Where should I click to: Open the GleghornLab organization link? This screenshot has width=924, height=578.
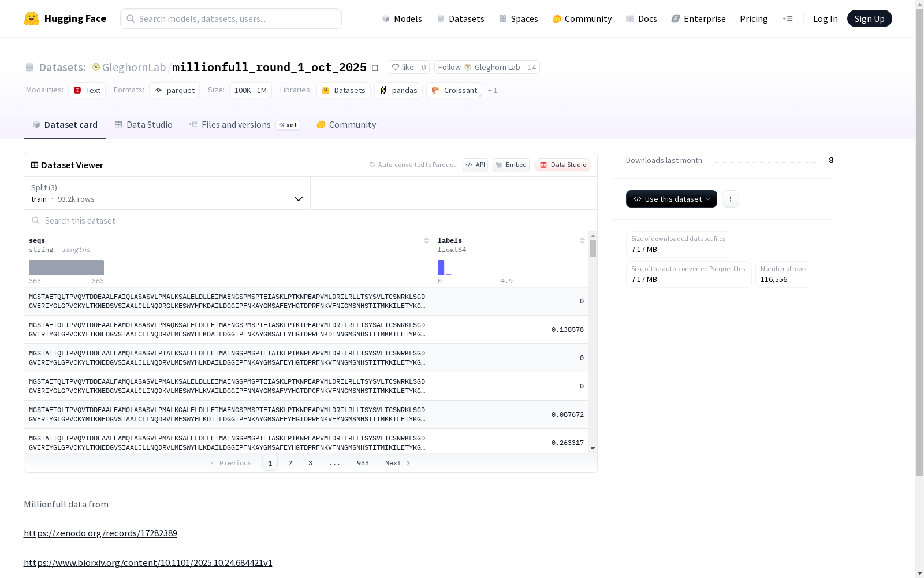coord(134,67)
